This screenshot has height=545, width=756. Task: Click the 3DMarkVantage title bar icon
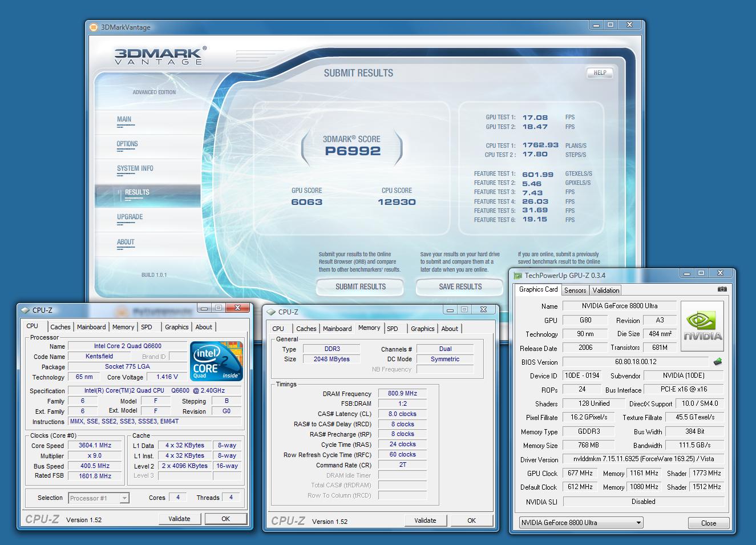click(x=94, y=27)
